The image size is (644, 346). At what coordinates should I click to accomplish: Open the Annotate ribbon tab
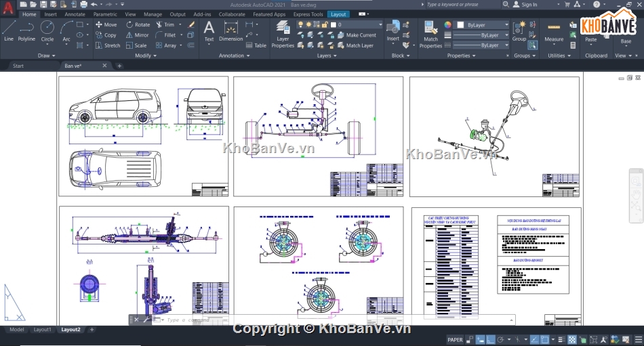tap(75, 14)
